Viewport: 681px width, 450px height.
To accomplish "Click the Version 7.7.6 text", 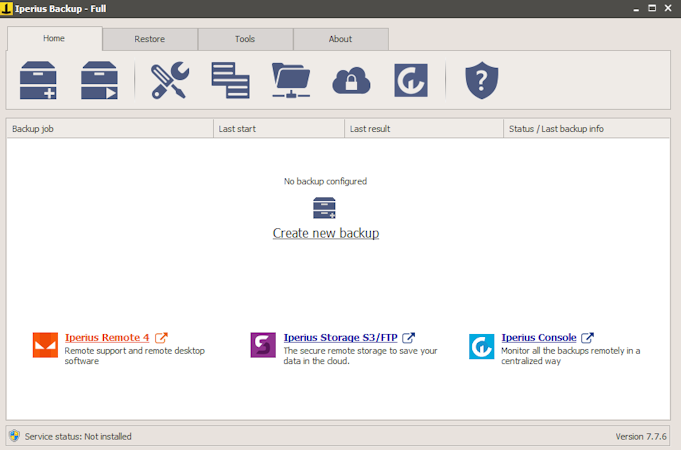I will pyautogui.click(x=641, y=437).
